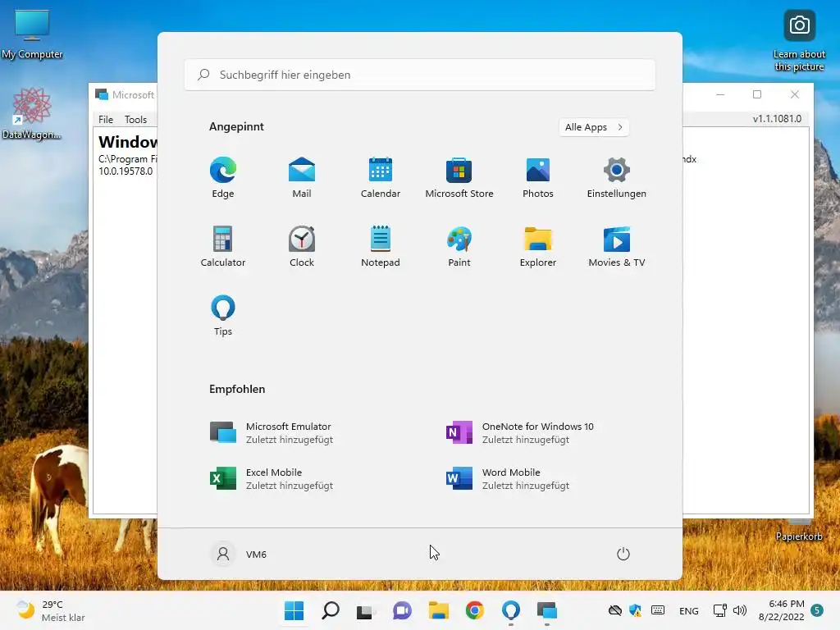Select My Computer desktop icon
The width and height of the screenshot is (840, 630).
coord(32,33)
